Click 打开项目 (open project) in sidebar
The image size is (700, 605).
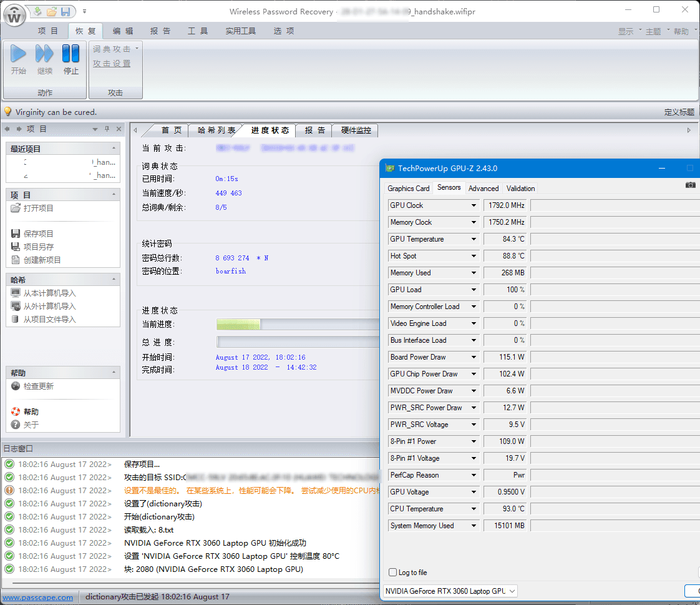32,208
